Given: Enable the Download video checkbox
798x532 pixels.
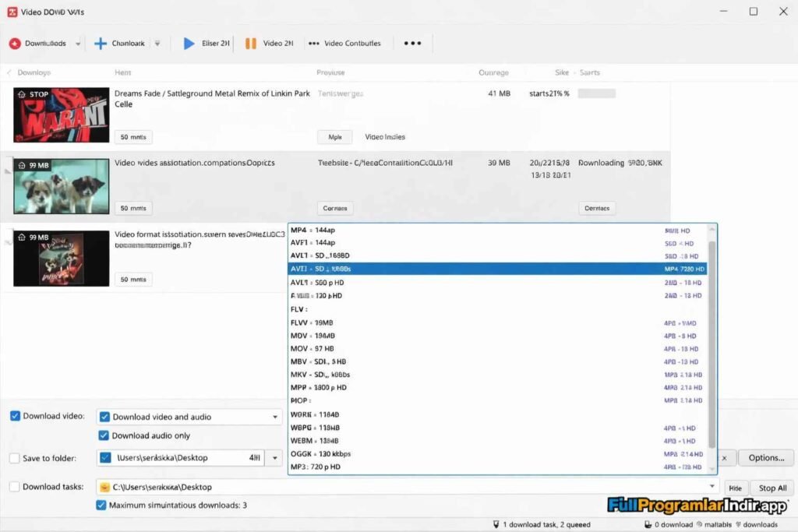Looking at the screenshot, I should (15, 416).
